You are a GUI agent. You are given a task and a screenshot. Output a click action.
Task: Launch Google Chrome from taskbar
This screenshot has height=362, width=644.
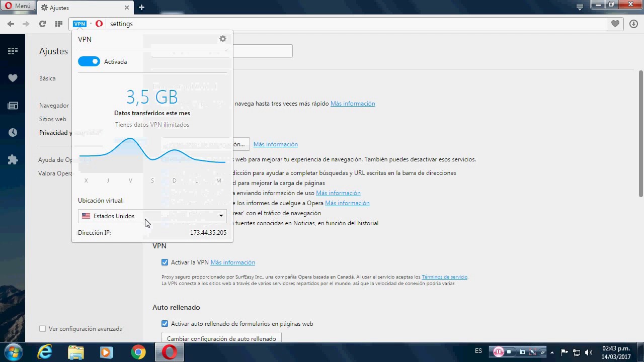point(138,352)
